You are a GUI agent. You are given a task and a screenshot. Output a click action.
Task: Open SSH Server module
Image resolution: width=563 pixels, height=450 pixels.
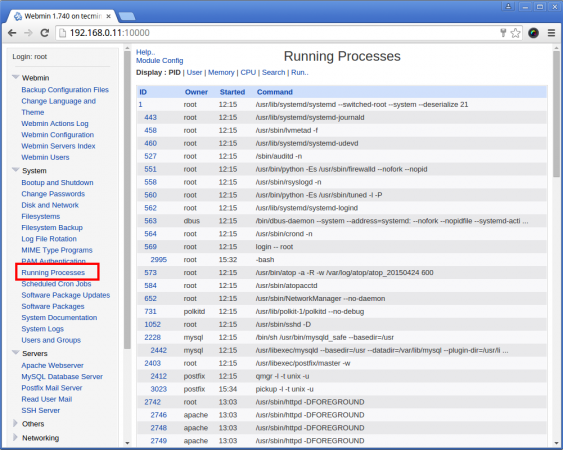coord(41,410)
